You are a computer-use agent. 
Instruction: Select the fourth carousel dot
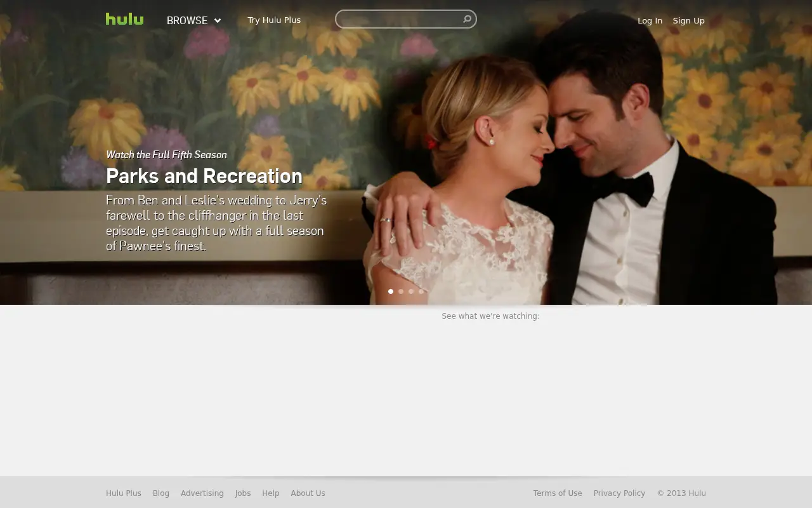tap(421, 291)
